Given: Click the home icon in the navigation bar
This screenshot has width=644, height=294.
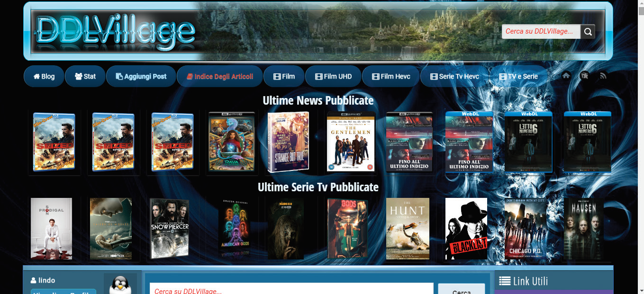Looking at the screenshot, I should coord(566,76).
